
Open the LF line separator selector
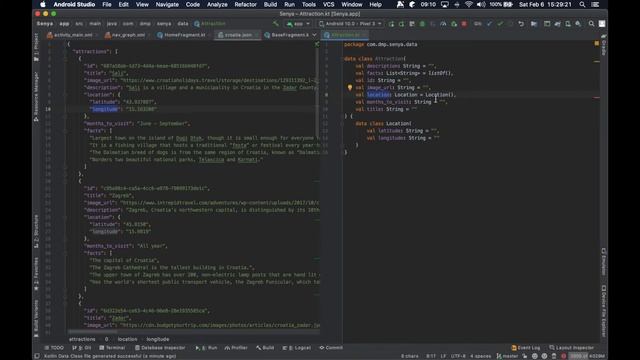443,356
